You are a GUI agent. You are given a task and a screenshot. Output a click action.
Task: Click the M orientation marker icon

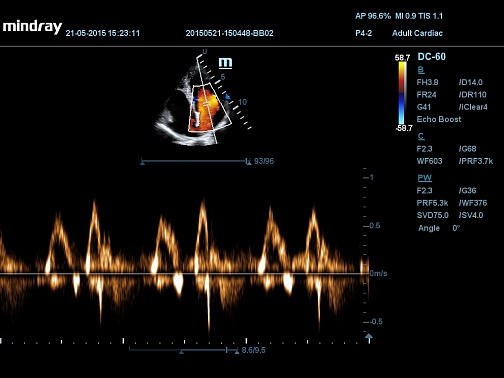pyautogui.click(x=225, y=63)
